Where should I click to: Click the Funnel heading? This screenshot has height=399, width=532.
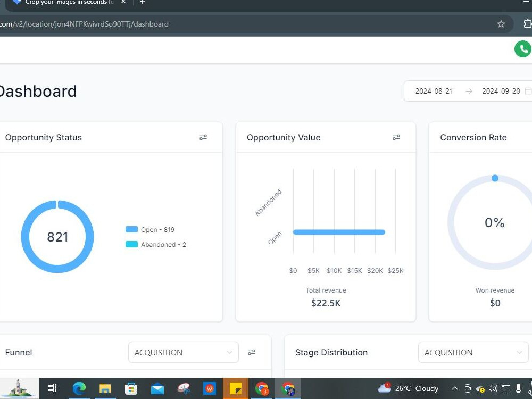(19, 353)
